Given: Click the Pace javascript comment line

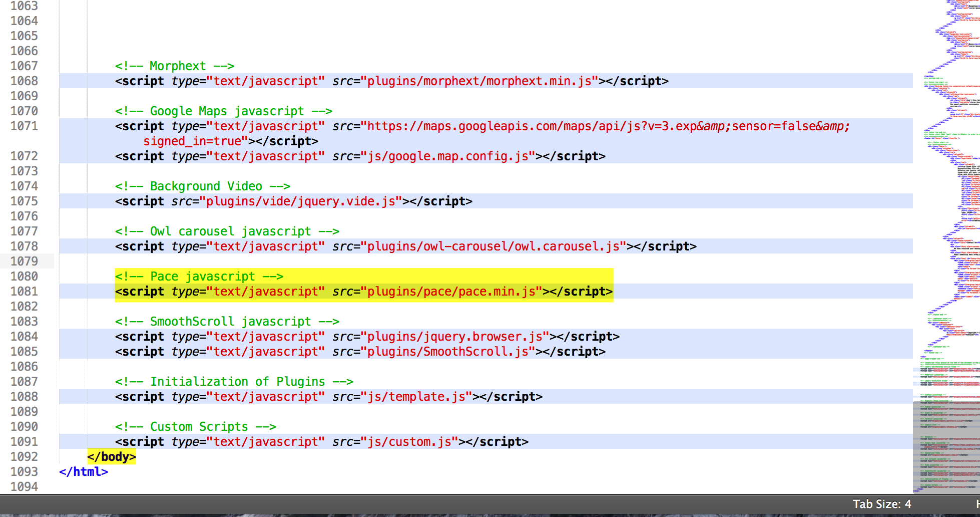Looking at the screenshot, I should [199, 276].
